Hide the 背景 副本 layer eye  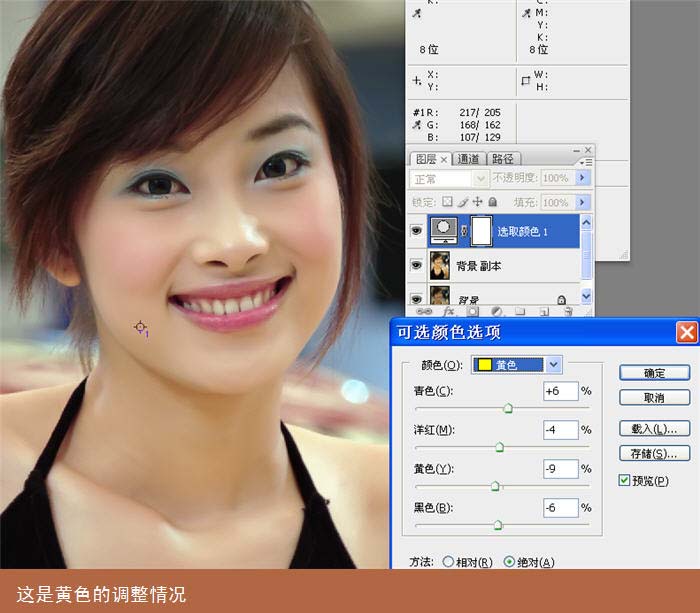tap(417, 265)
